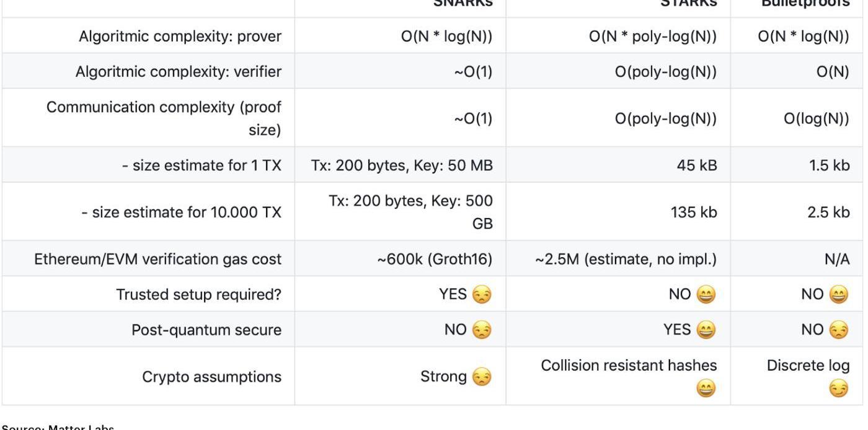Select the 'Algoritmic complexity: prover' row label
Viewport: 868px width, 430px height.
click(180, 37)
